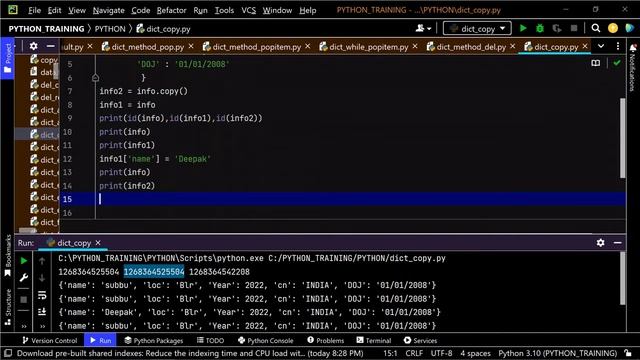Close the dict_method_del.py tab

pos(512,46)
